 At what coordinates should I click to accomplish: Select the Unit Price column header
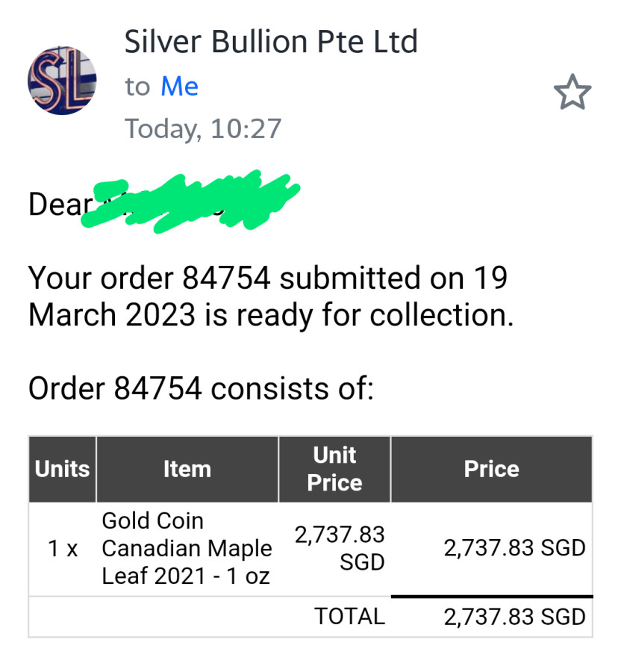pyautogui.click(x=334, y=469)
